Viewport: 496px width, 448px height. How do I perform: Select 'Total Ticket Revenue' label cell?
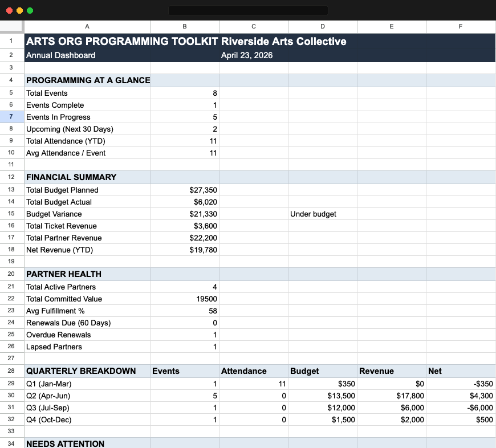tap(87, 226)
